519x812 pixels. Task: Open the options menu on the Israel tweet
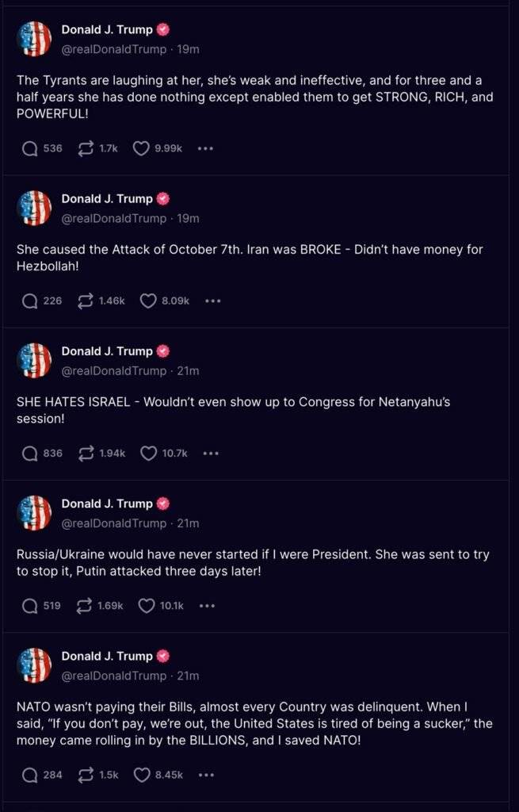tap(211, 453)
